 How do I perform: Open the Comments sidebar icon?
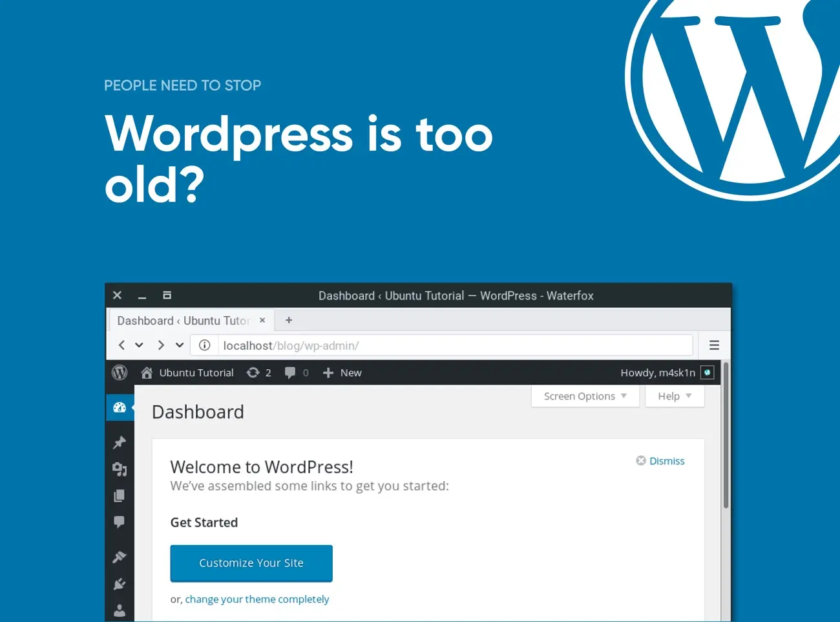point(120,522)
